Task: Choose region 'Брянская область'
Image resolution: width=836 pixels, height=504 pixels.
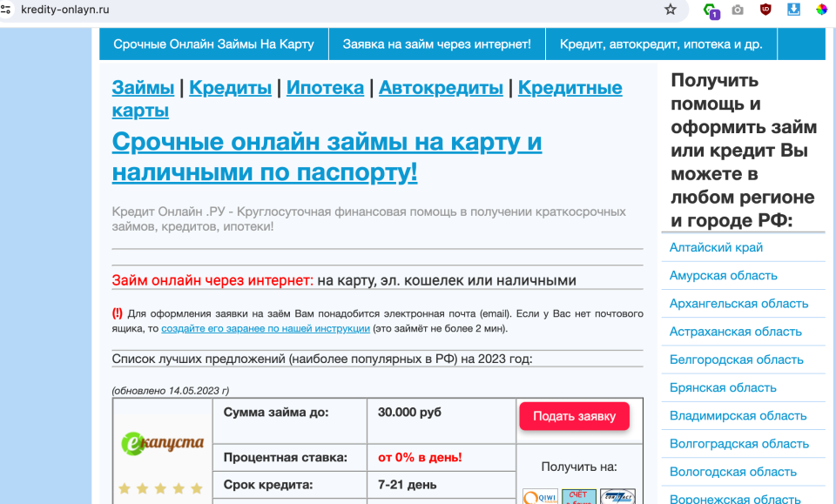Action: tap(723, 388)
